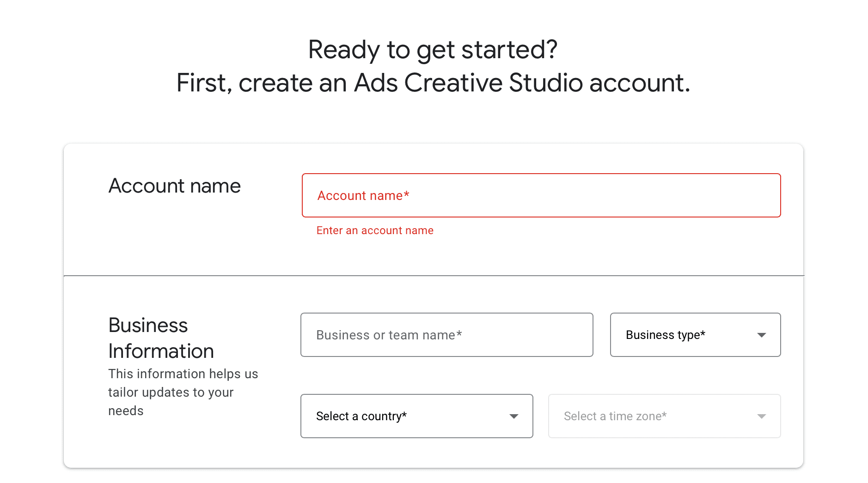
Task: Click the 'Ready to get started?' heading
Action: (433, 50)
